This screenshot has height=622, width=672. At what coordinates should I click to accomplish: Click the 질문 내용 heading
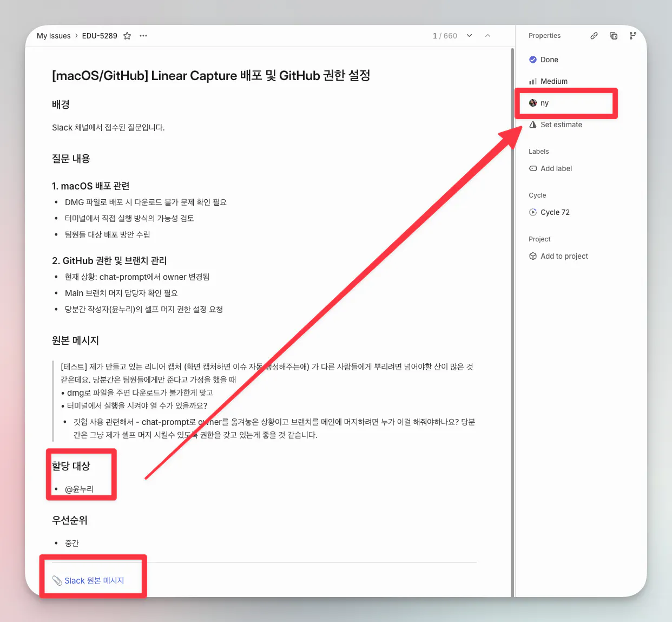pyautogui.click(x=71, y=159)
